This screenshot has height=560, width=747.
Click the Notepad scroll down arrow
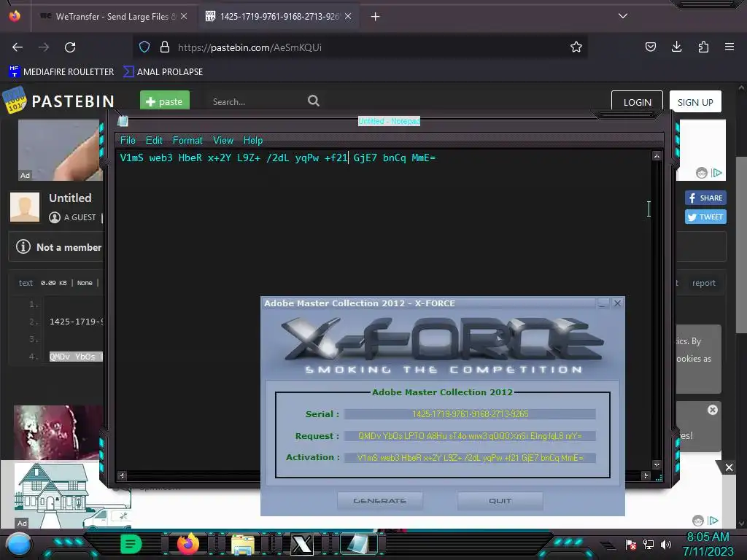click(x=657, y=464)
